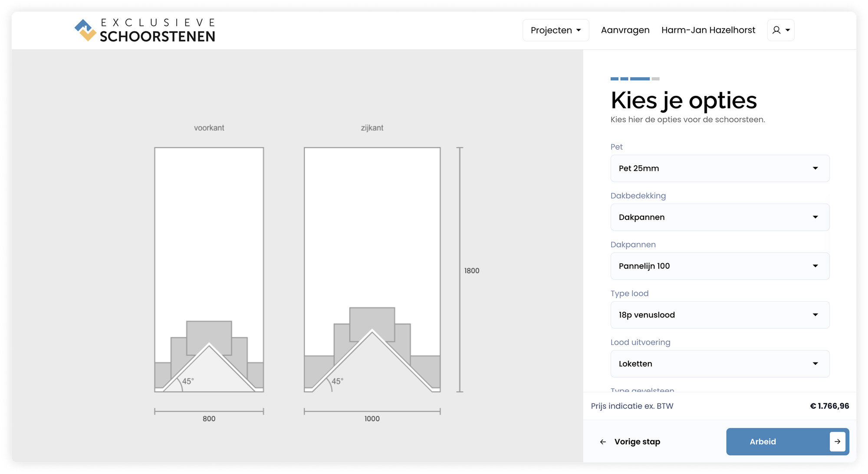The image size is (868, 474).
Task: Click the left arrow beside Vorige stap
Action: click(603, 442)
